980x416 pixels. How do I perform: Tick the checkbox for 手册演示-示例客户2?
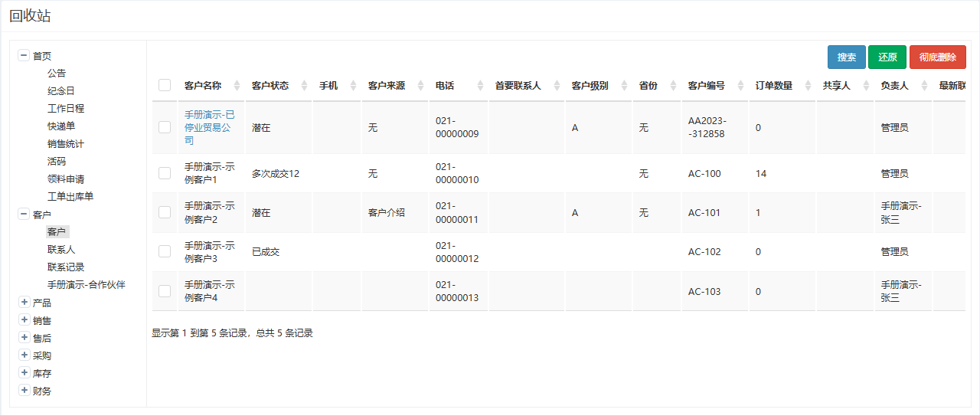165,212
